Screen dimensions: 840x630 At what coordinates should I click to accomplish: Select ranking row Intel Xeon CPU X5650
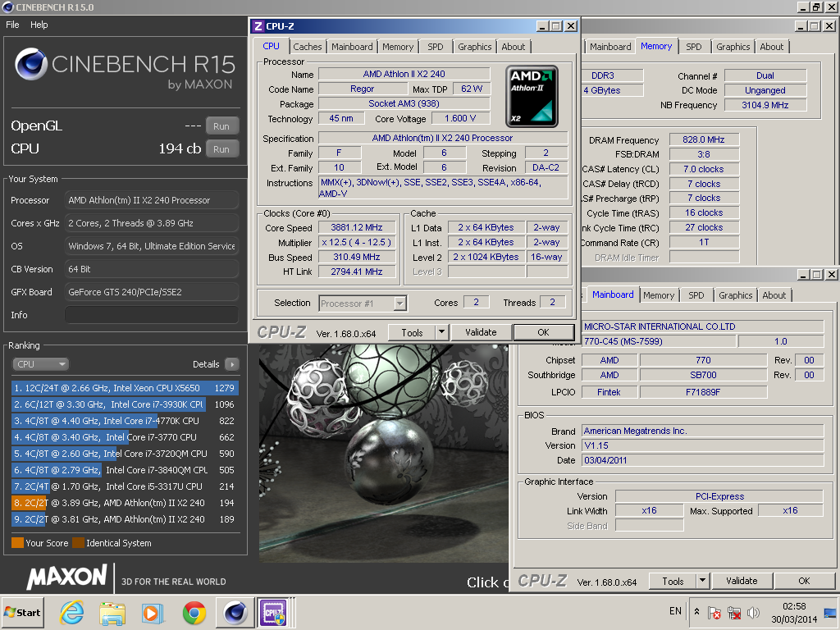pos(125,388)
